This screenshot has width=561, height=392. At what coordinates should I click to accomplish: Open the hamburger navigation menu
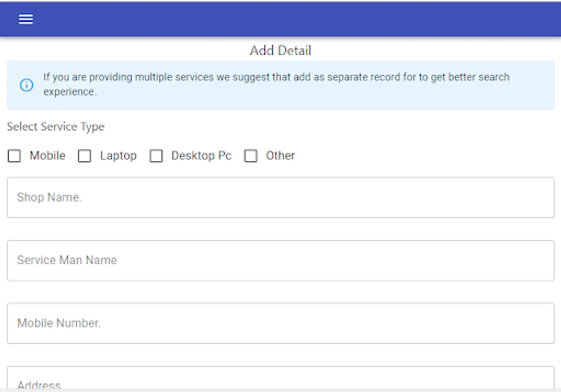[26, 19]
